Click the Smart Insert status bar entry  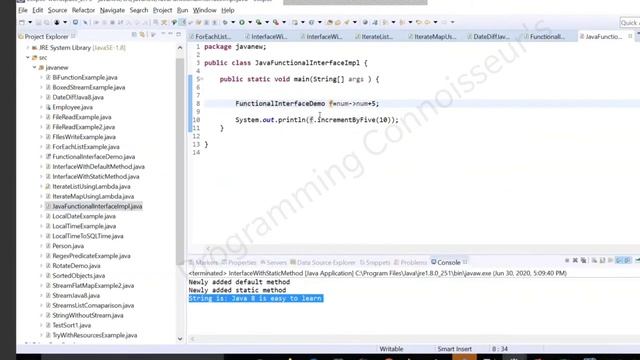pyautogui.click(x=454, y=349)
